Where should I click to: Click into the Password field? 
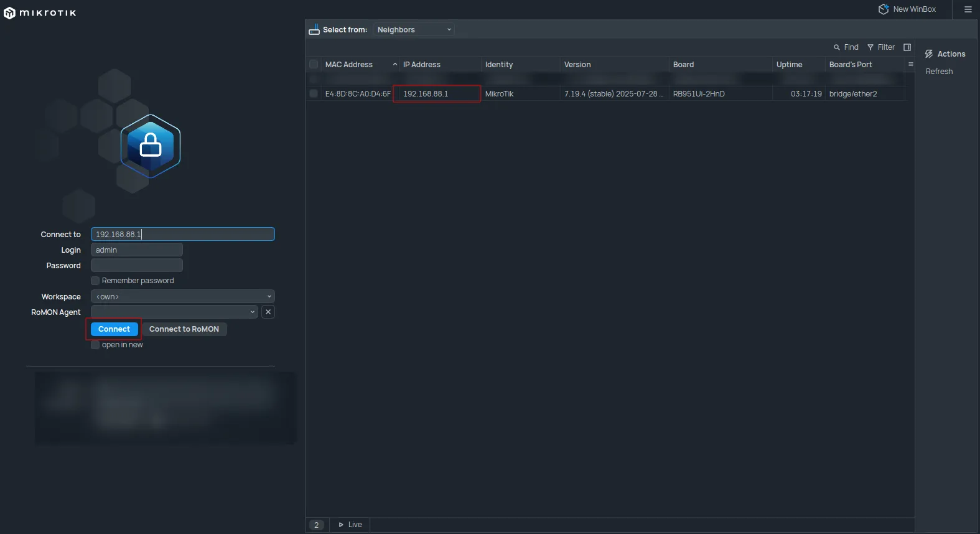coord(137,266)
